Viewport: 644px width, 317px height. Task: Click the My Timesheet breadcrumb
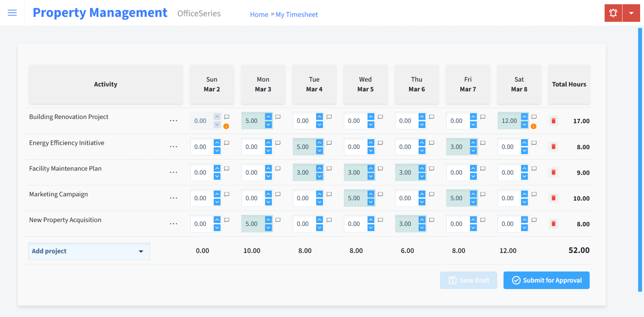tap(297, 14)
